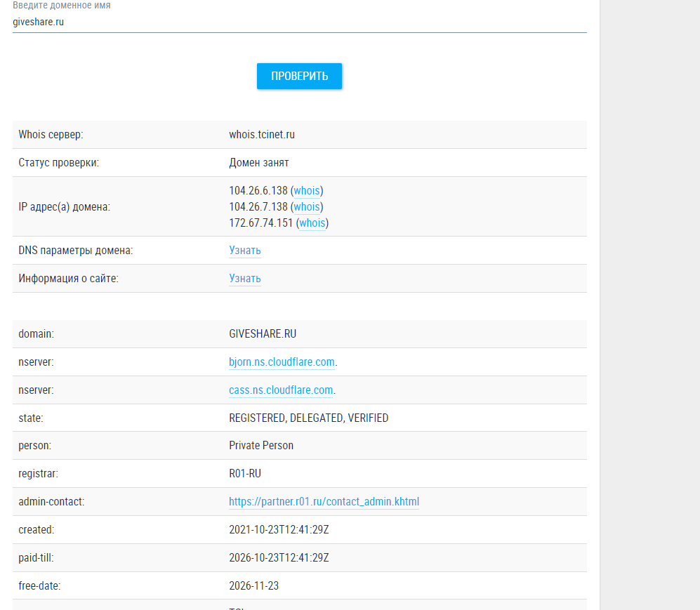Click the Введите доменное имя field label

[61, 6]
